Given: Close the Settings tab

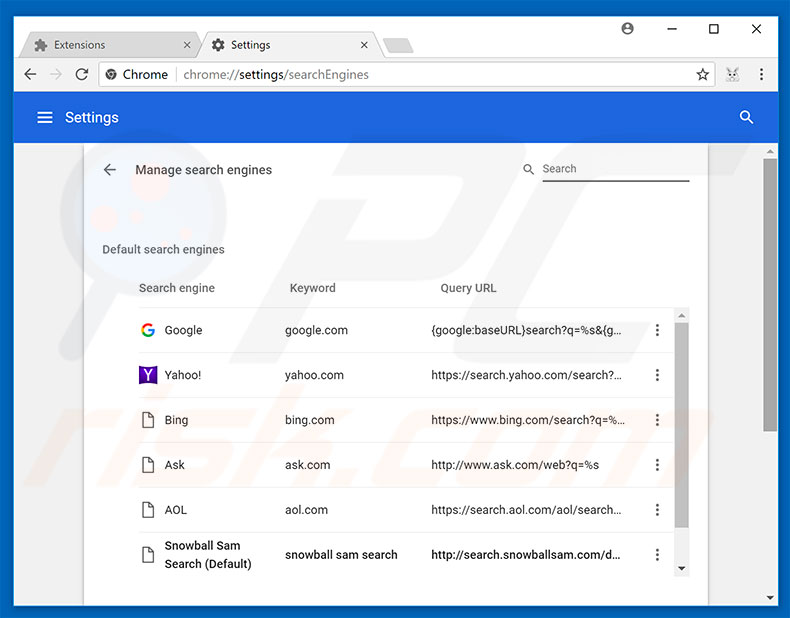Looking at the screenshot, I should 364,45.
